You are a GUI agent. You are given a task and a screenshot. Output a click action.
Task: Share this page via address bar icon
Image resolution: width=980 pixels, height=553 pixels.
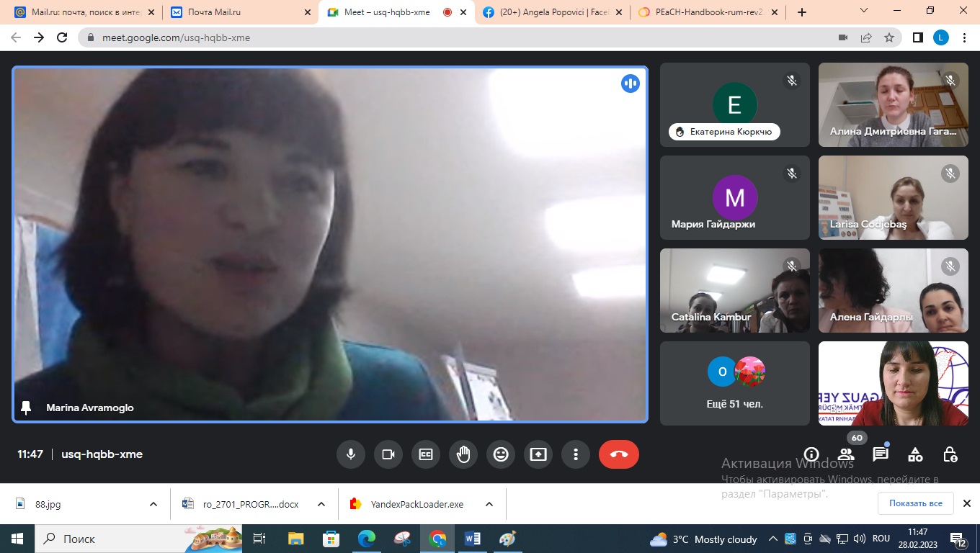pos(866,37)
